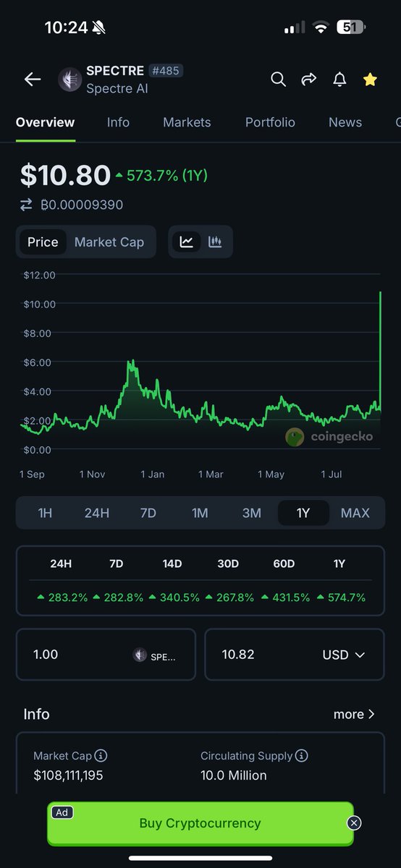Viewport: 401px width, 868px height.
Task: Switch to the Markets tab
Action: 187,122
